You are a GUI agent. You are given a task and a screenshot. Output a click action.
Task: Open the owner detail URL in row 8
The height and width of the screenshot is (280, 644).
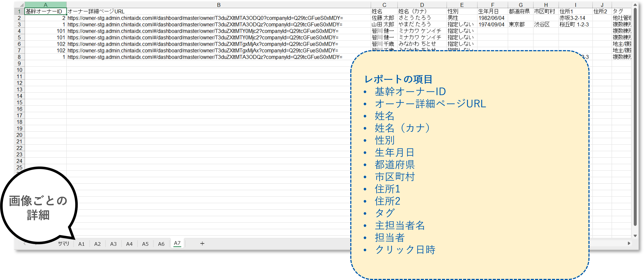[x=205, y=57]
